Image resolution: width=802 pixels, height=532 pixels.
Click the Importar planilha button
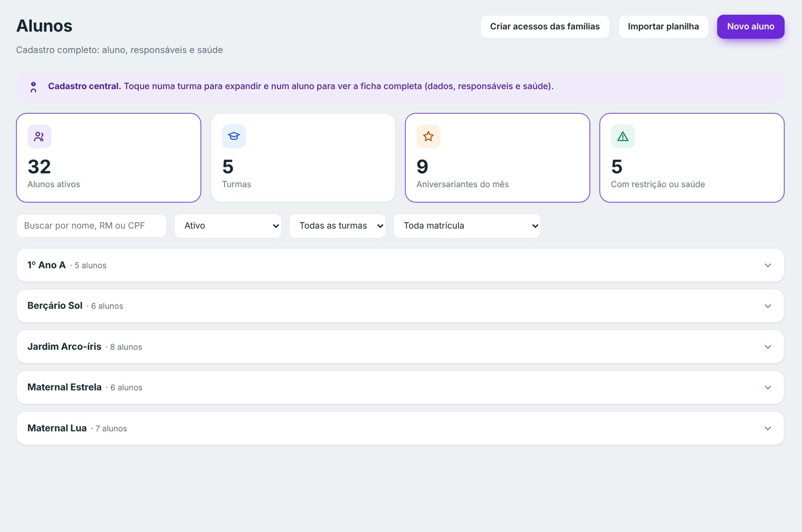pos(663,26)
